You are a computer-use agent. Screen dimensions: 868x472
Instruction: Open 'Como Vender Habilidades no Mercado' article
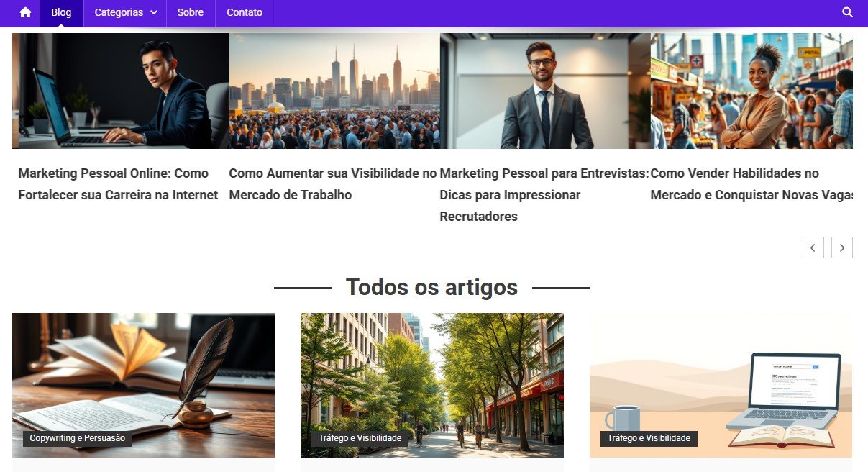click(751, 184)
